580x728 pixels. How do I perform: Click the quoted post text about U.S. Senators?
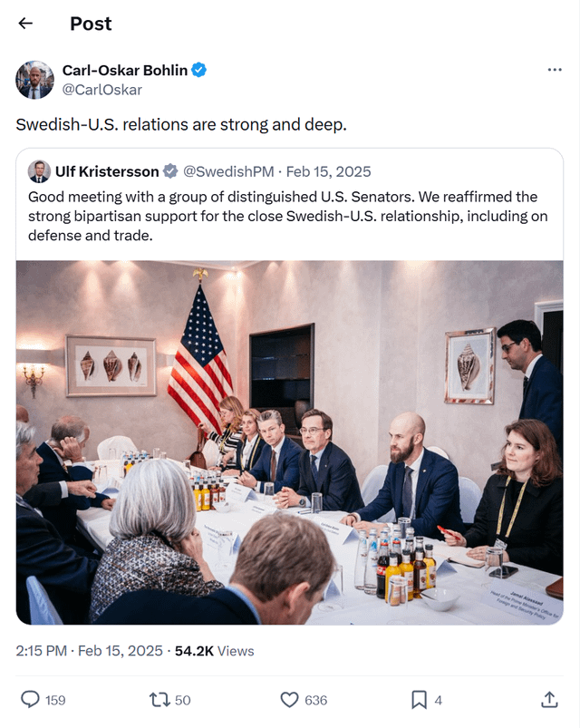pyautogui.click(x=288, y=217)
